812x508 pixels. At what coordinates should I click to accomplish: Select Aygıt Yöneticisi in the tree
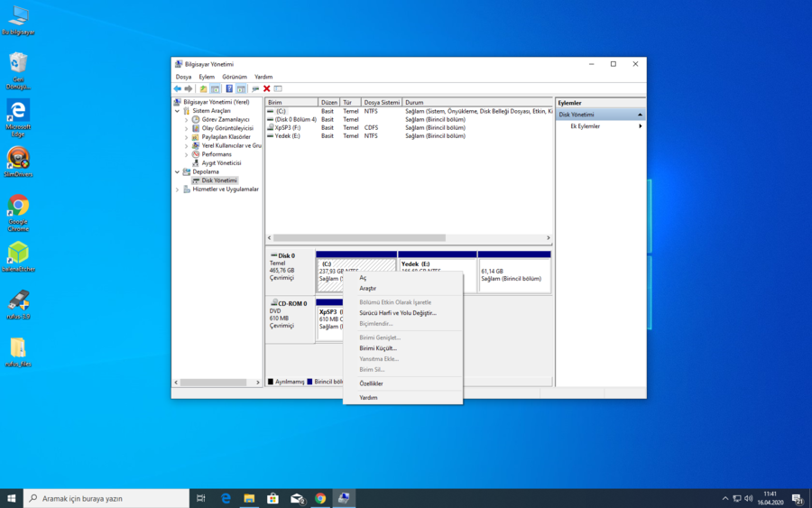(x=221, y=163)
